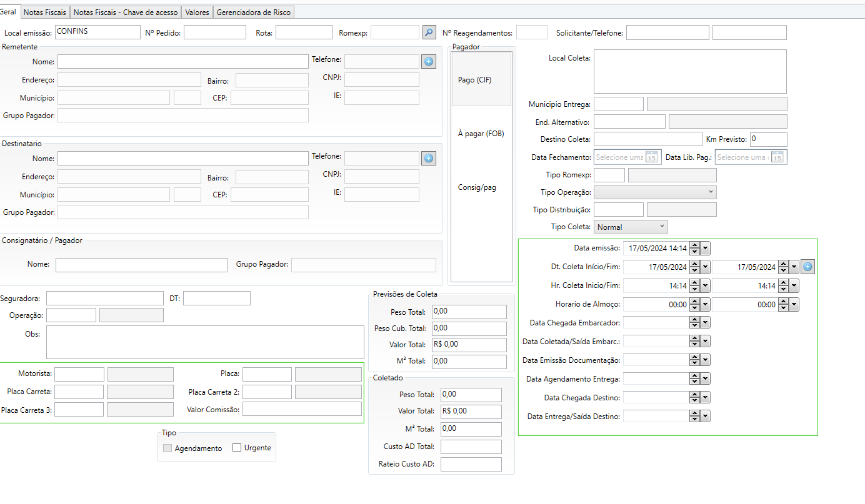Select À pagar (FOB) as Pagador
Viewport: 865px width, 504px height.
pos(481,134)
